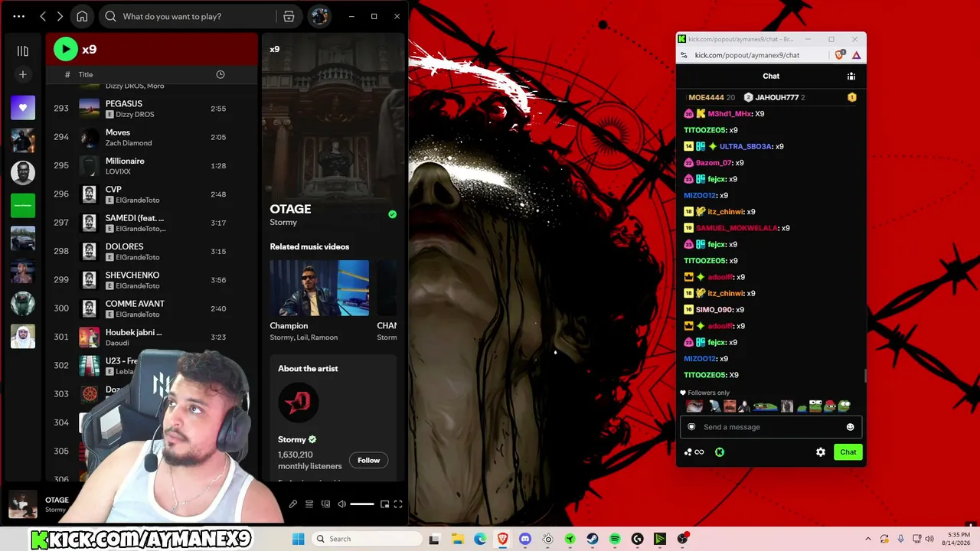Open the Spotify Home page

[82, 16]
